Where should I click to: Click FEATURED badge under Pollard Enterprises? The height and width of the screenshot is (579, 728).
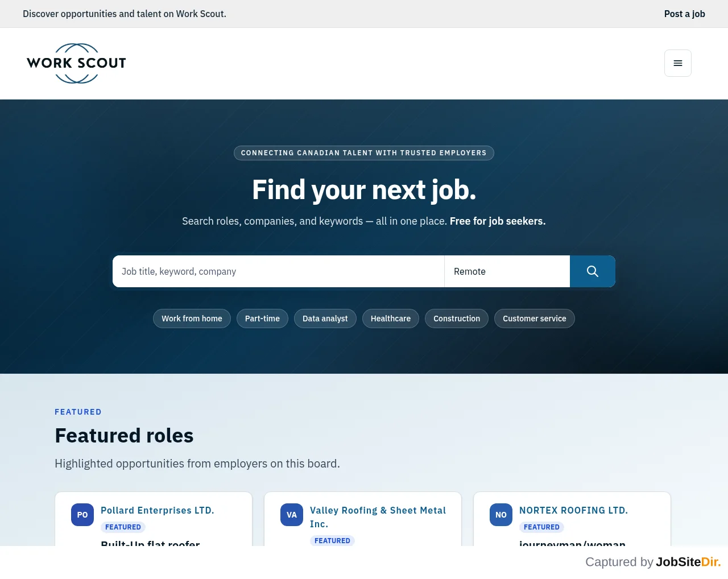[x=123, y=527]
